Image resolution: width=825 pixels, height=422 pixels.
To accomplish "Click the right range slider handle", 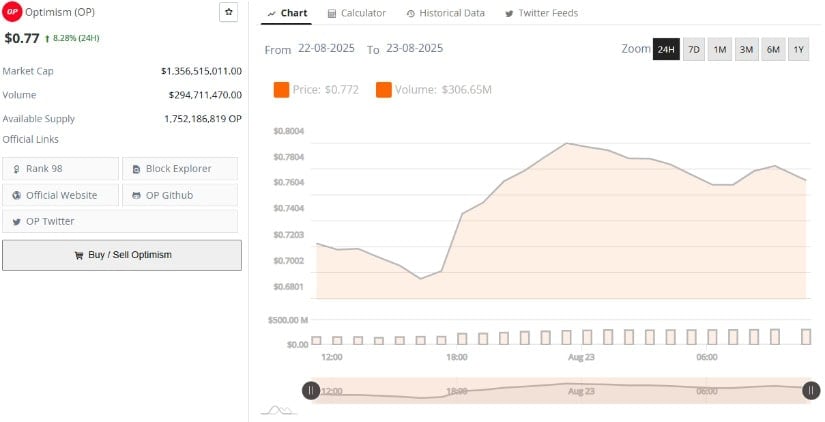I will click(811, 390).
